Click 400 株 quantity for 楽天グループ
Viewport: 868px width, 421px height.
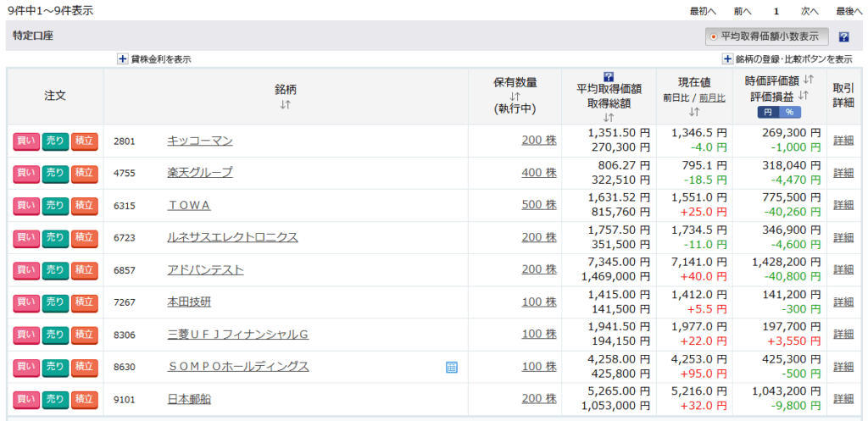539,173
